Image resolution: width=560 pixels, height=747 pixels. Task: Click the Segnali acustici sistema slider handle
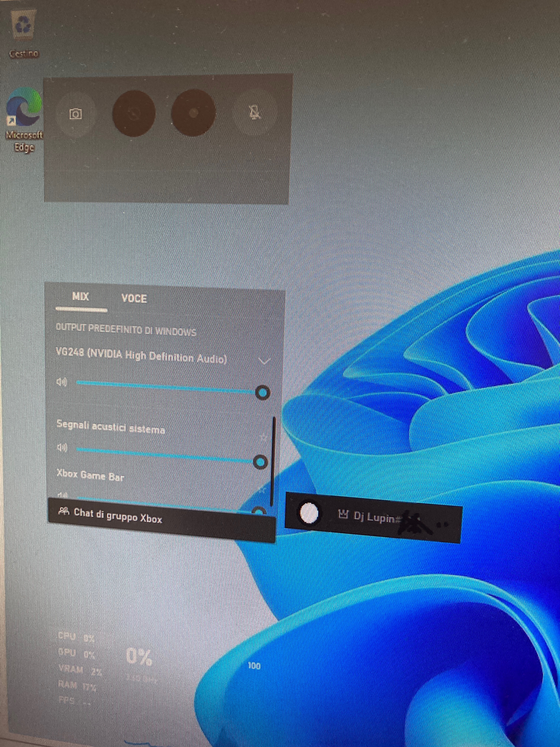click(x=260, y=462)
